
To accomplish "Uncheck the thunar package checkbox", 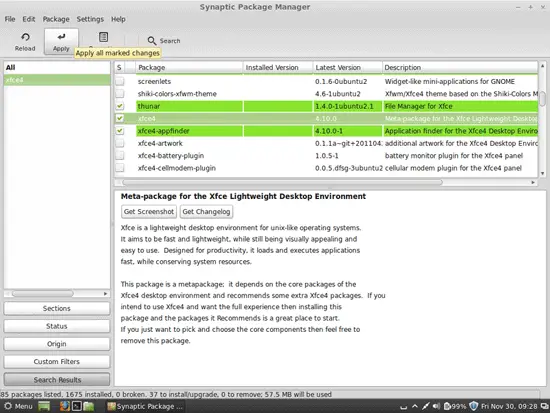I will (120, 106).
